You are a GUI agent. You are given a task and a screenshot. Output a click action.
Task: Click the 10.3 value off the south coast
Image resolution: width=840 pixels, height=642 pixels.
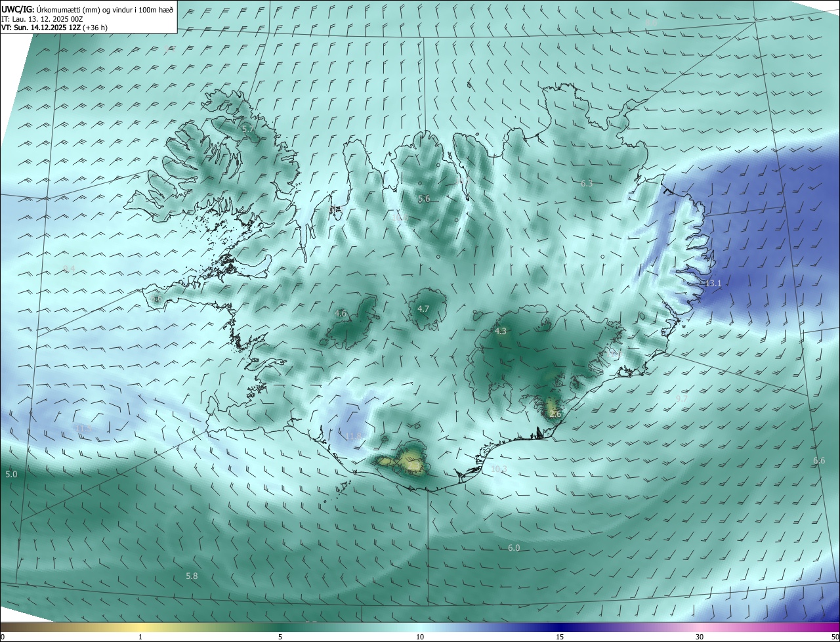pyautogui.click(x=499, y=469)
